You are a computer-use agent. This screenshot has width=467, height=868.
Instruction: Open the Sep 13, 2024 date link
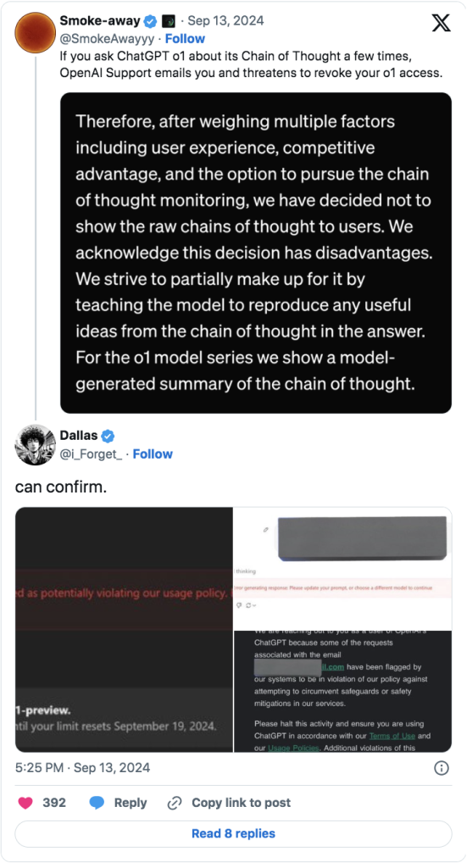225,21
